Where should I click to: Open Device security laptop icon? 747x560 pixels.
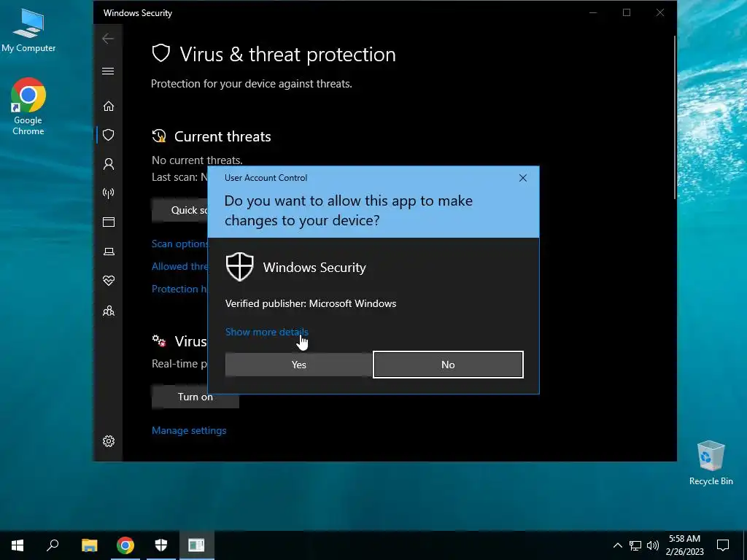point(109,252)
